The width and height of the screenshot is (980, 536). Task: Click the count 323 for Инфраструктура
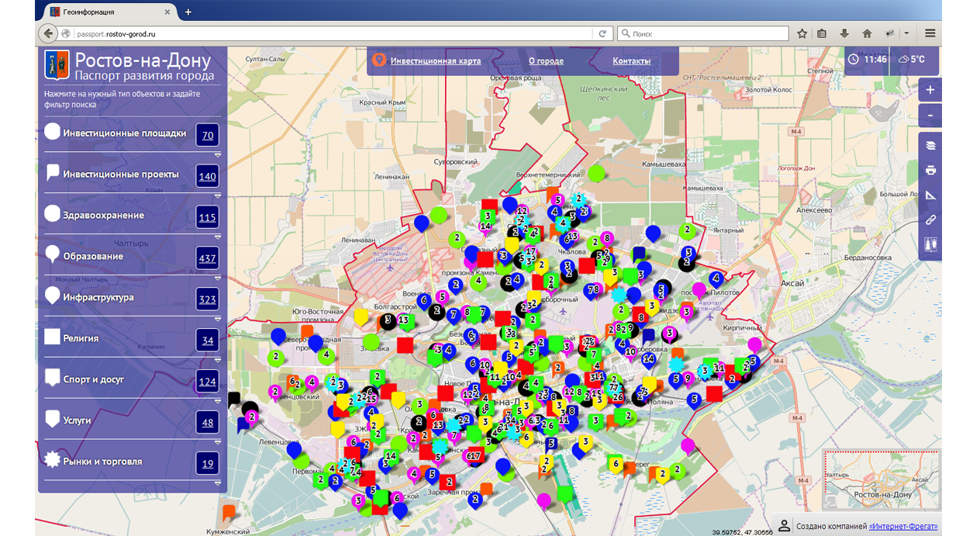click(208, 300)
